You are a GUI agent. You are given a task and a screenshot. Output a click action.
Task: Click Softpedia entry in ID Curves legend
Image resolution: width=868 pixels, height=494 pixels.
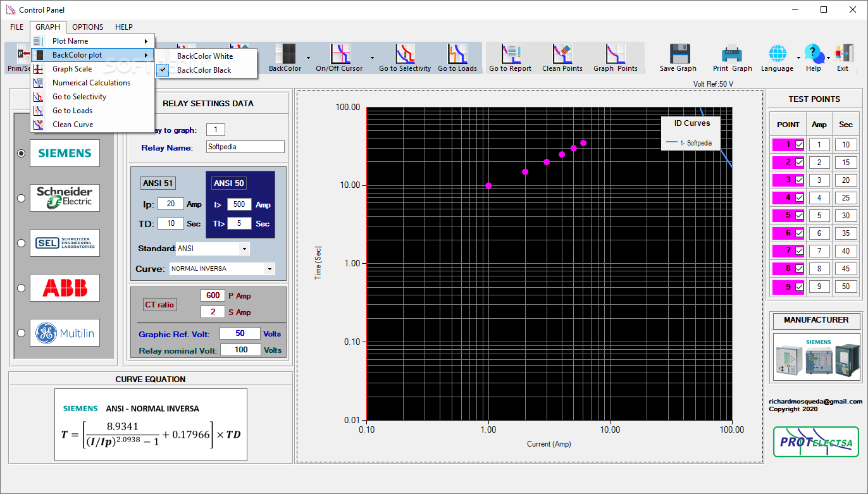689,144
